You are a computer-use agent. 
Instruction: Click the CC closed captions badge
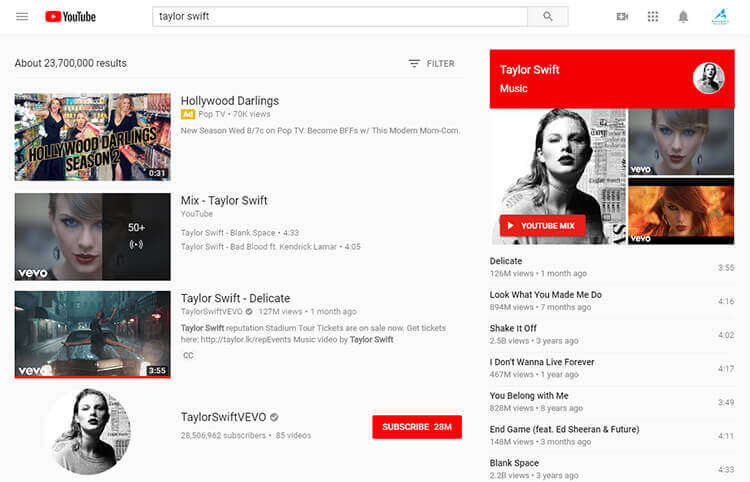tap(188, 355)
